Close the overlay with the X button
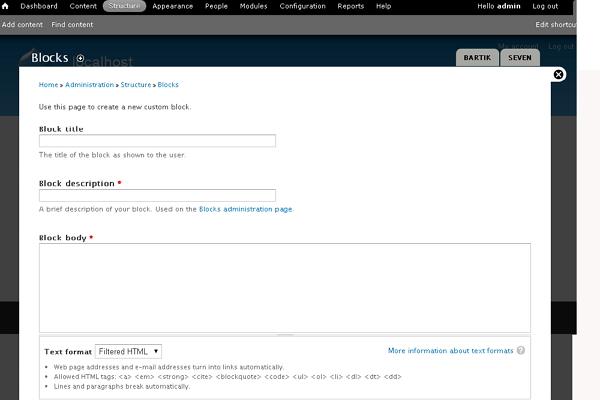The image size is (600, 400). click(558, 74)
